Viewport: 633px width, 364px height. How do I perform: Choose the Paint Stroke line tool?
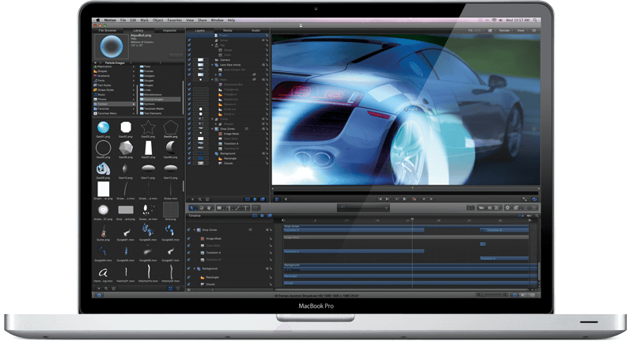[237, 208]
